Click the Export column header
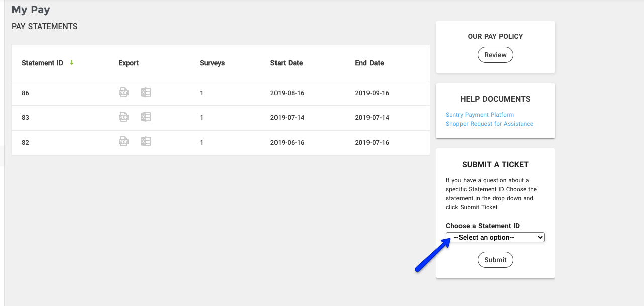The image size is (644, 306). (128, 63)
